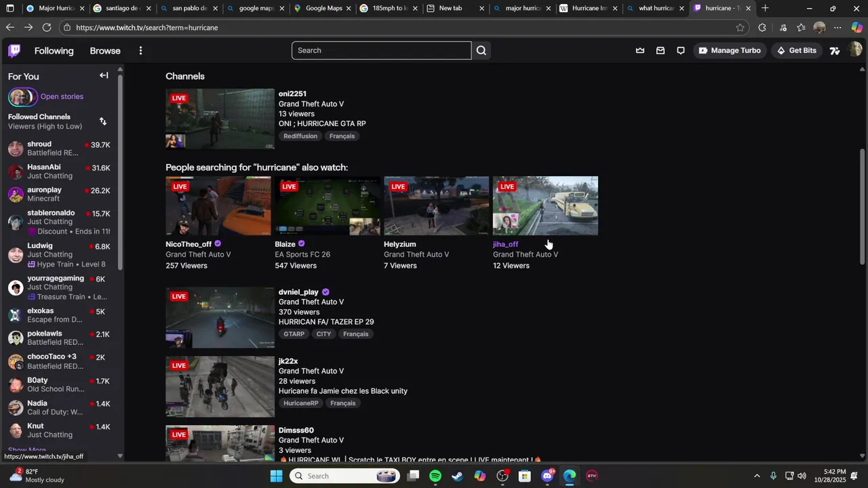
Task: Refresh the browser page
Action: click(x=46, y=28)
